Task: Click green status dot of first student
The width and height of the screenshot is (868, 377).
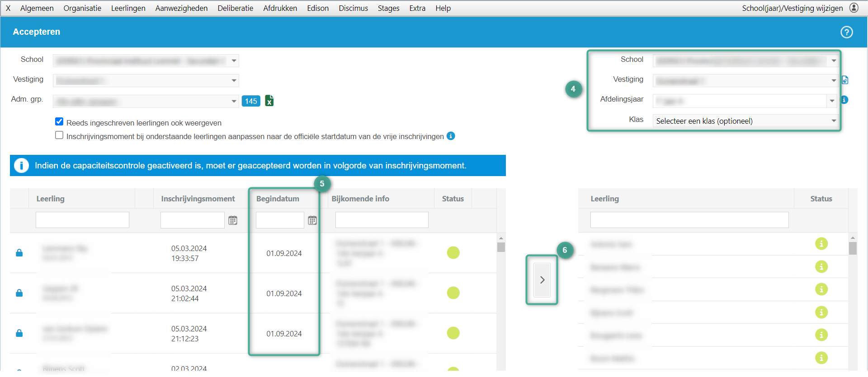Action: point(453,253)
